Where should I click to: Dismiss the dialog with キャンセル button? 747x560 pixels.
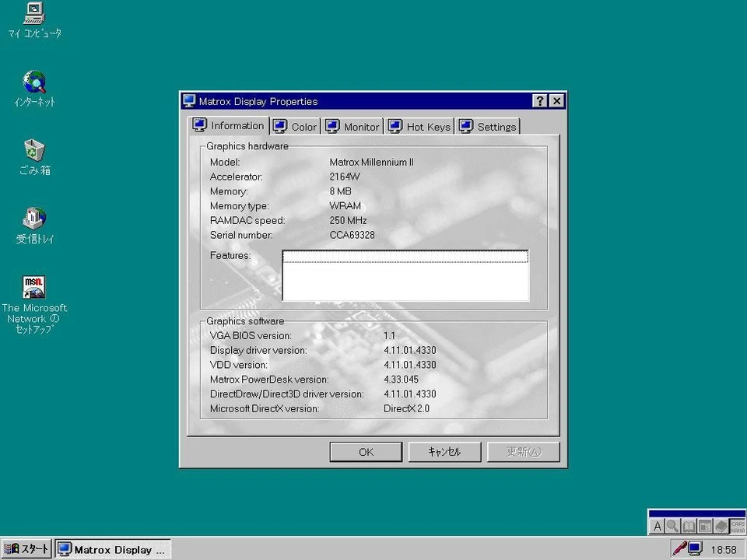444,452
